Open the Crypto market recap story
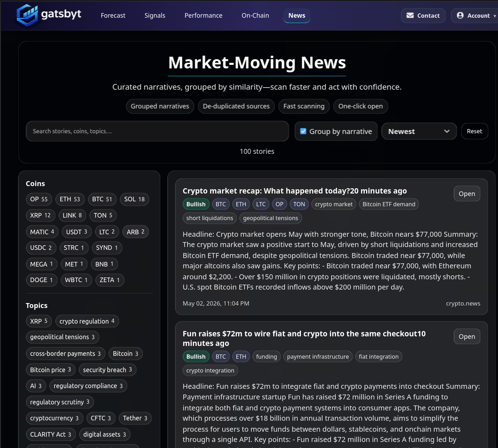498x448 pixels. (x=467, y=194)
